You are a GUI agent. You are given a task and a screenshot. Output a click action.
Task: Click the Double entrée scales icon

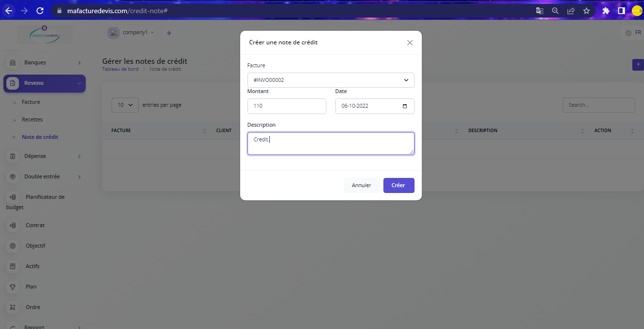click(13, 176)
